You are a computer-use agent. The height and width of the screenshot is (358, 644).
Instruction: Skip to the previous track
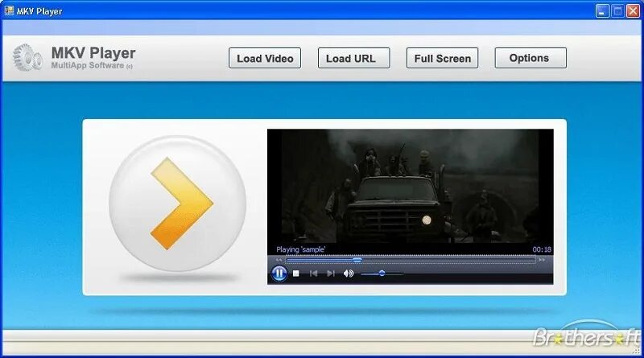(313, 274)
